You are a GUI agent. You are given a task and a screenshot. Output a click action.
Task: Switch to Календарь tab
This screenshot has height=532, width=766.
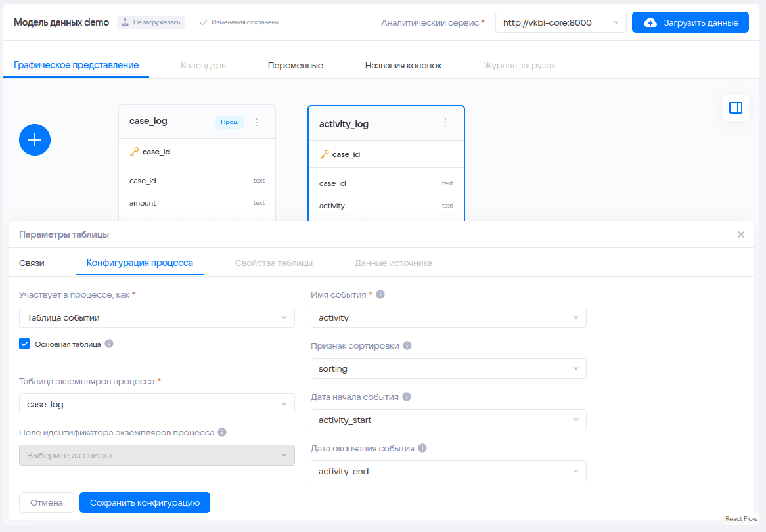203,66
